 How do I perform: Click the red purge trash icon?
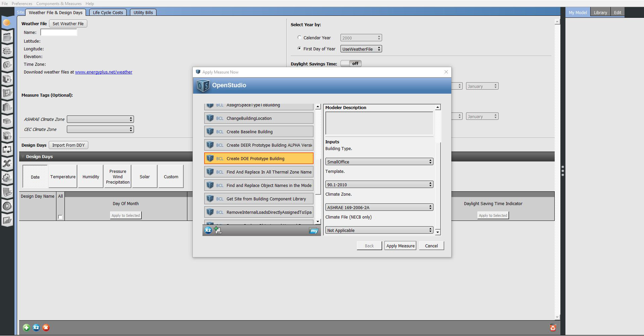pyautogui.click(x=553, y=328)
